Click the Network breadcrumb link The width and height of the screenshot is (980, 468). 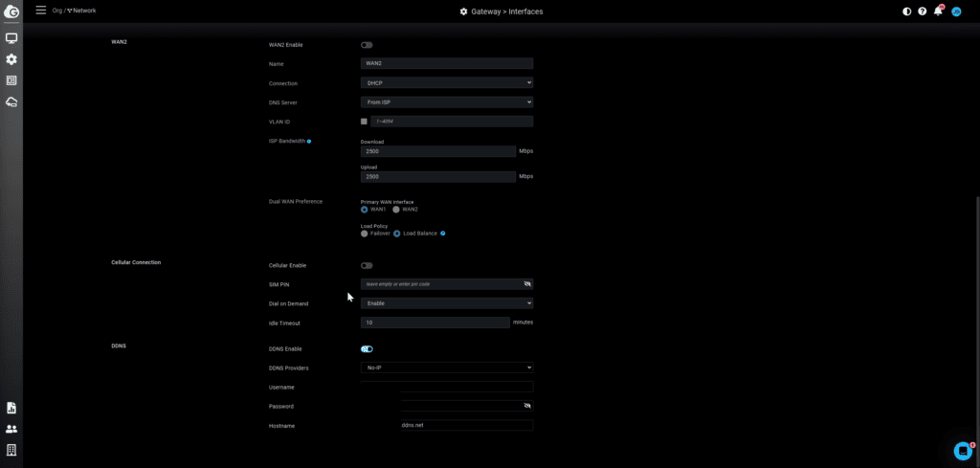(x=83, y=11)
